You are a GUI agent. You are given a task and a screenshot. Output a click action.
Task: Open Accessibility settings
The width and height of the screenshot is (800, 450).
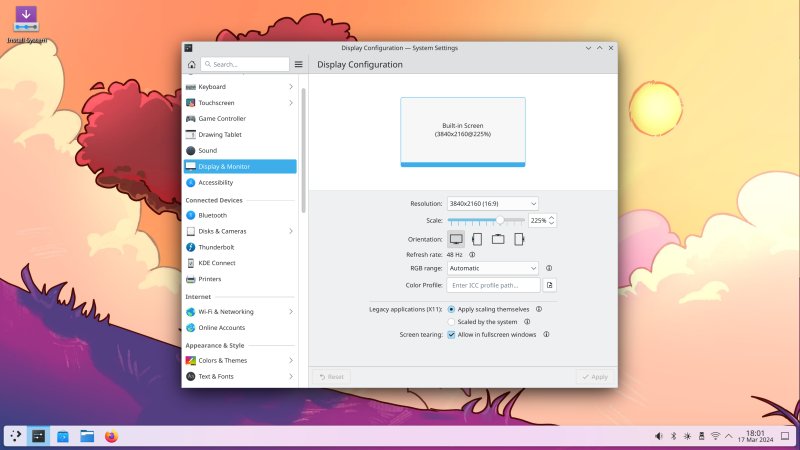point(240,183)
